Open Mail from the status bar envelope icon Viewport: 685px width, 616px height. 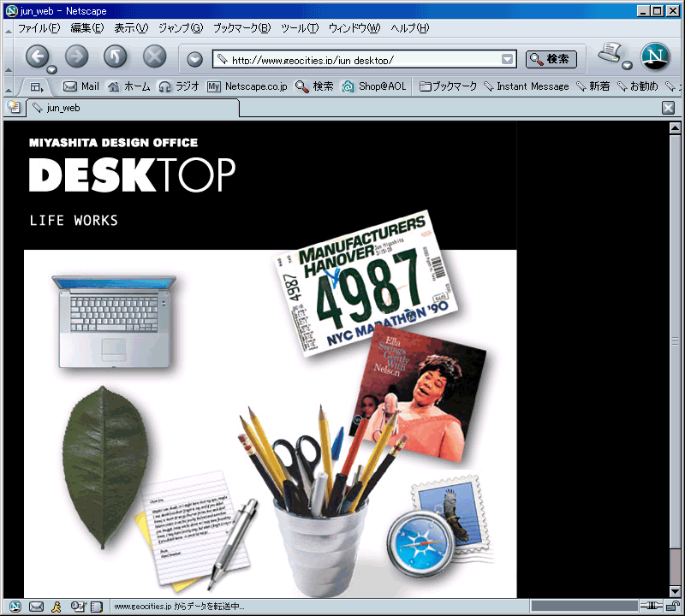pyautogui.click(x=36, y=607)
